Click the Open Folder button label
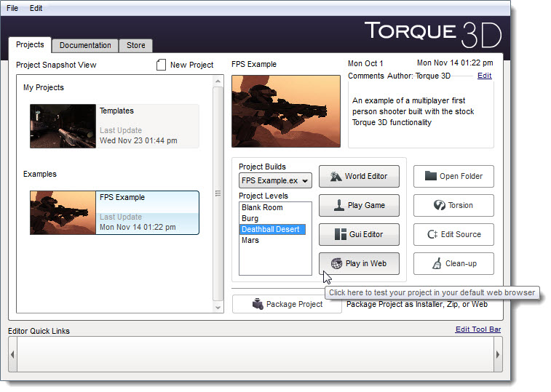 tap(461, 176)
